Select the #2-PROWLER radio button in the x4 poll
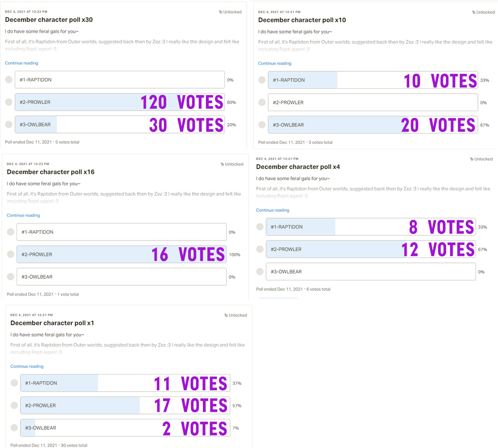The width and height of the screenshot is (498, 448). pos(260,249)
